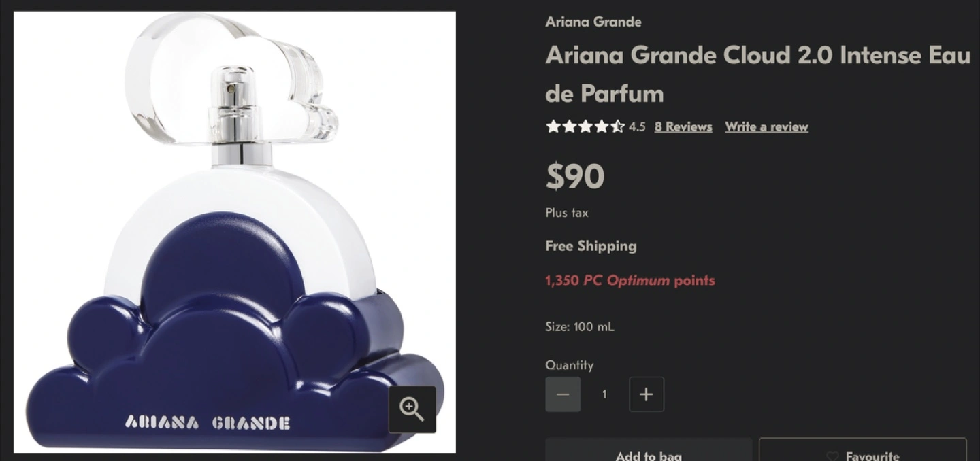Click the heart icon beside Favourite

[832, 456]
